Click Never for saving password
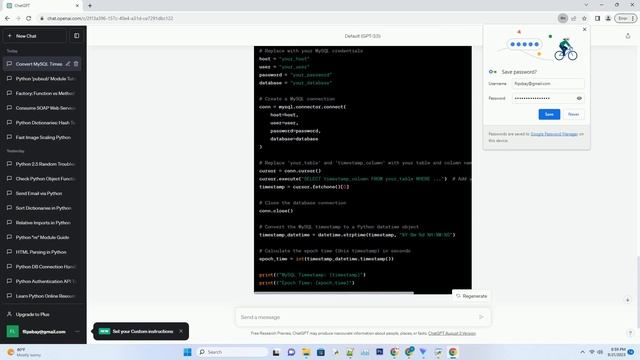This screenshot has height=360, width=640. pos(573,114)
